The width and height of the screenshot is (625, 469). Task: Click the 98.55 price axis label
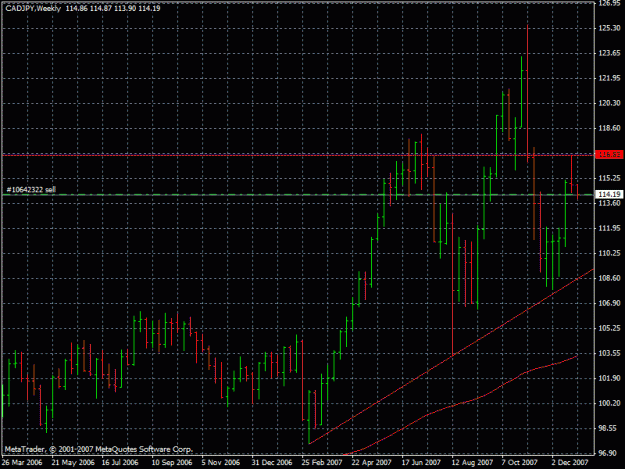coord(609,428)
